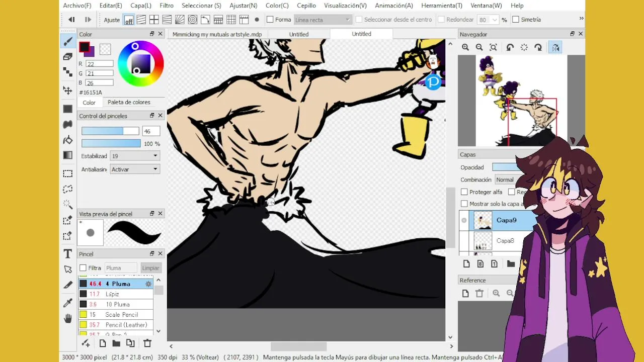Enable concentric circle snap guide

coord(193,20)
